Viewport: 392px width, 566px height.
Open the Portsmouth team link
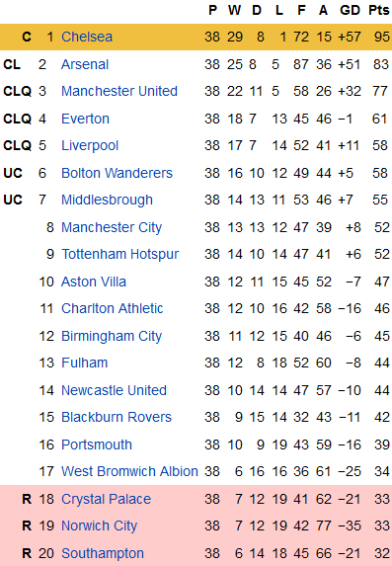[x=97, y=445]
